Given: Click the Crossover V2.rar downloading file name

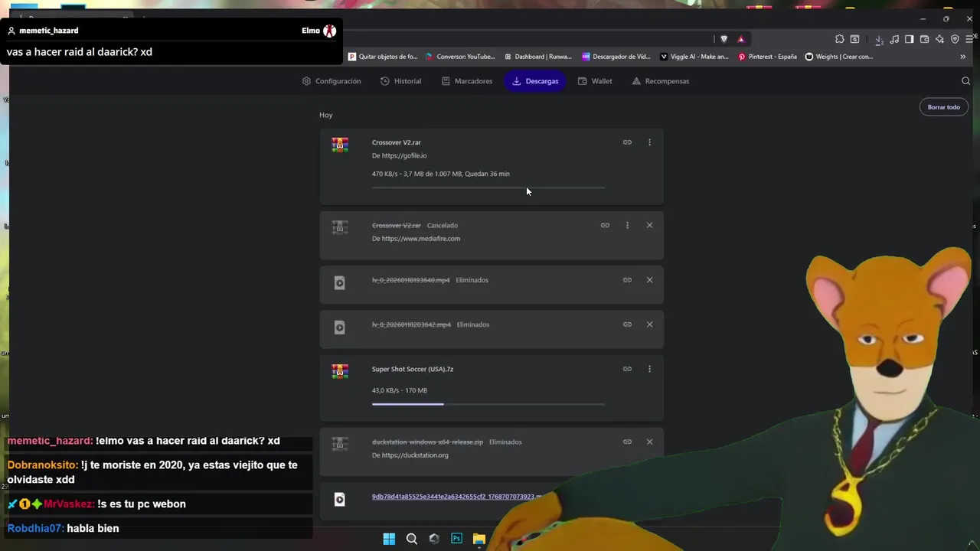Looking at the screenshot, I should pyautogui.click(x=396, y=142).
